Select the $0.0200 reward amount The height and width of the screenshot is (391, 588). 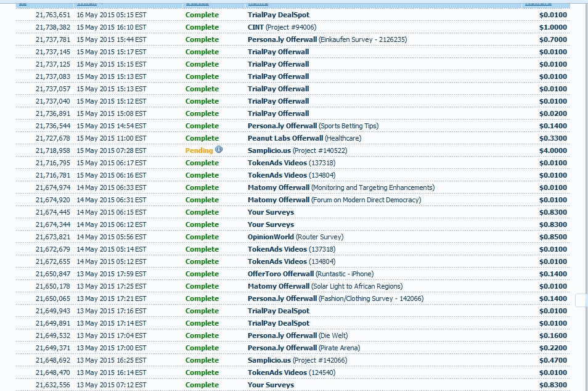coord(553,113)
